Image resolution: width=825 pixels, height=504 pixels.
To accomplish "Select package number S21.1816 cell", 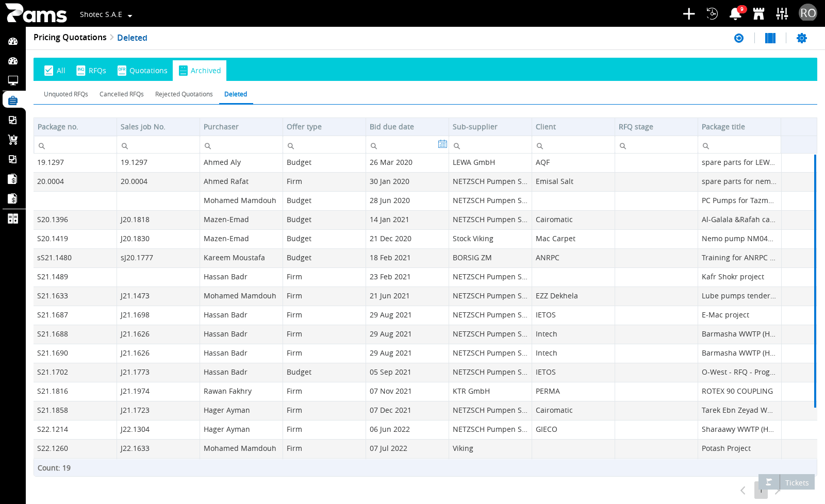I will click(x=75, y=391).
